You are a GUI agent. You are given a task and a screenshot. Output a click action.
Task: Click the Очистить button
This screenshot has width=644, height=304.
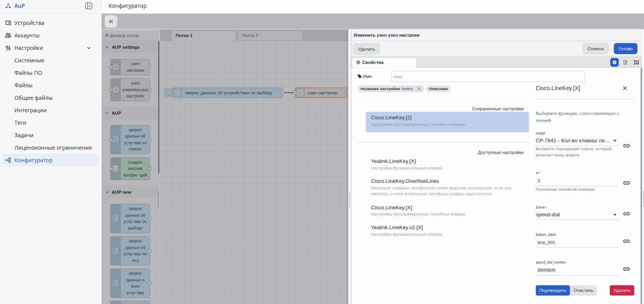(583, 290)
